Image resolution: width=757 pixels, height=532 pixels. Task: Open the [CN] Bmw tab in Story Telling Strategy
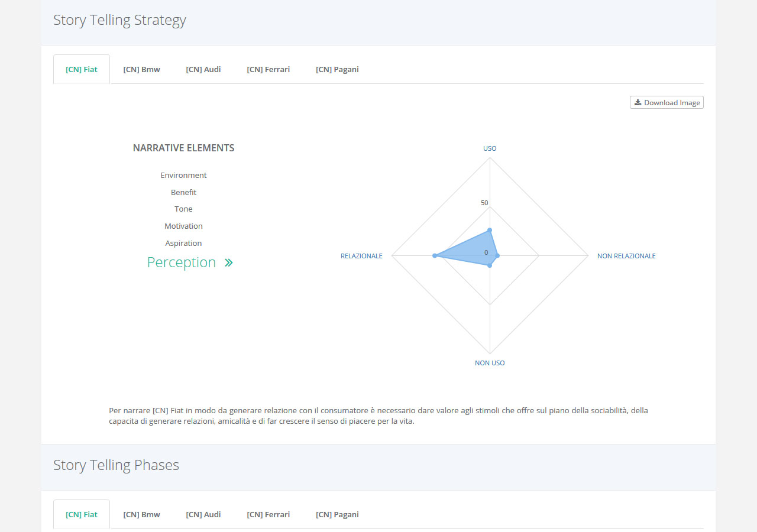pyautogui.click(x=141, y=69)
